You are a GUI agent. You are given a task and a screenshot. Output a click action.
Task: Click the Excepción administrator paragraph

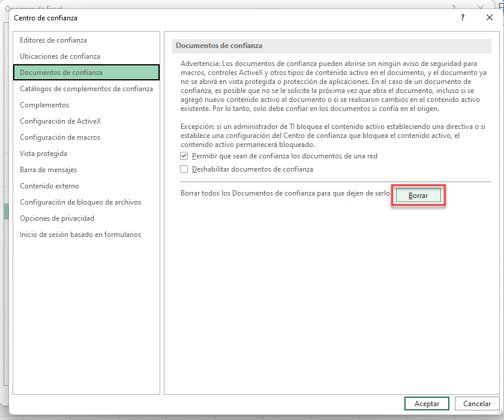[333, 136]
